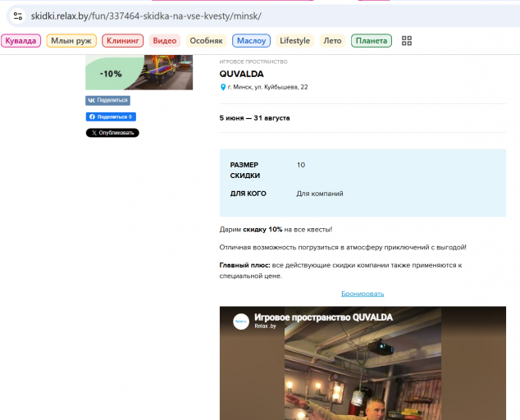This screenshot has width=520, height=420.
Task: Click the Главный плюс paragraph text
Action: click(340, 271)
